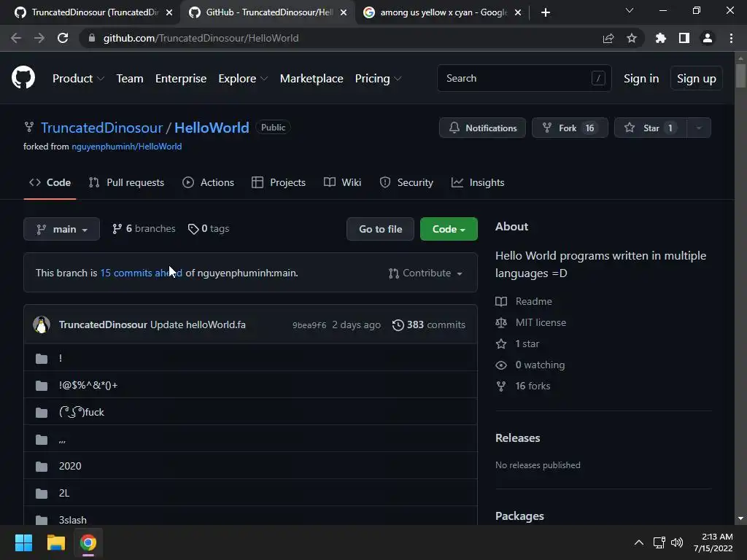Open the nguyenphuminh/HelloWorld fork source link

click(x=127, y=147)
